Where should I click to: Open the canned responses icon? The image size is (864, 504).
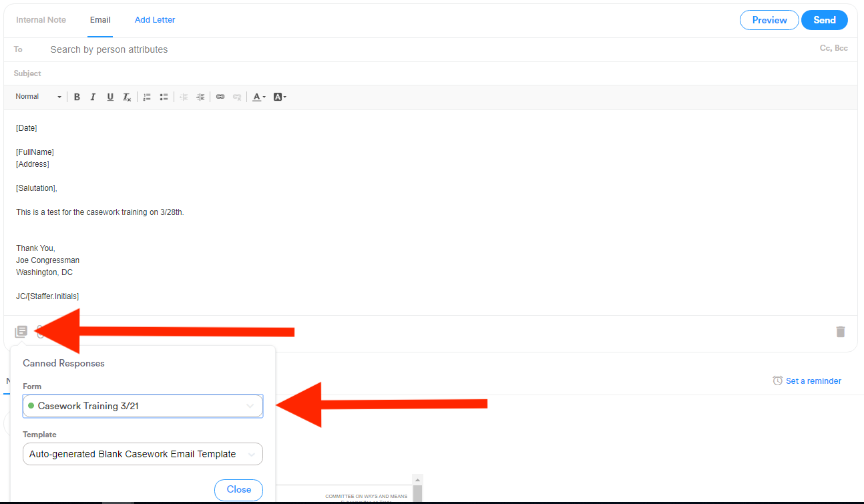[x=21, y=332]
